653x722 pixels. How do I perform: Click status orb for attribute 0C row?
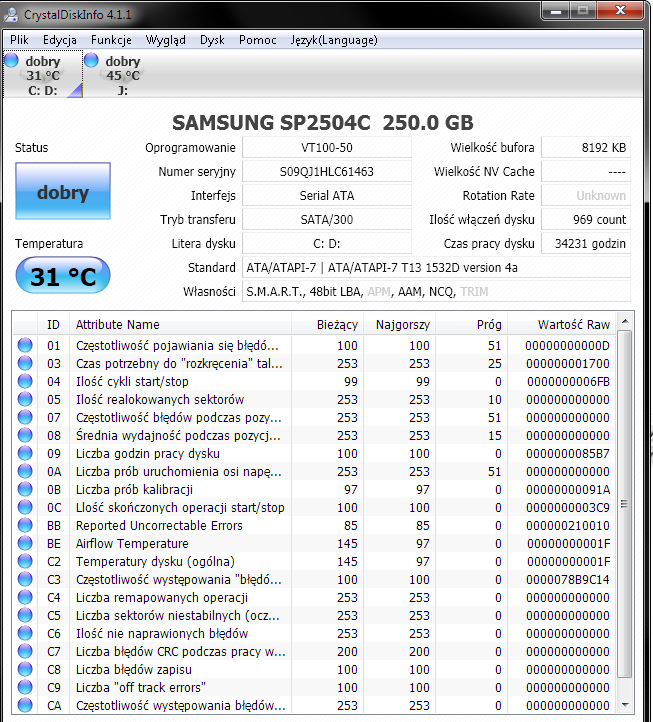pos(25,507)
